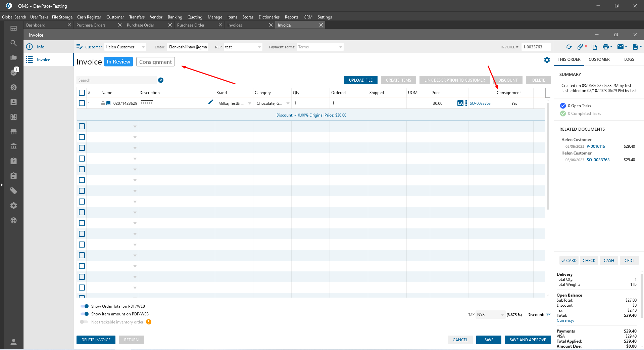Image resolution: width=644 pixels, height=350 pixels.
Task: Open the folders icon in left sidebar
Action: pyautogui.click(x=13, y=58)
